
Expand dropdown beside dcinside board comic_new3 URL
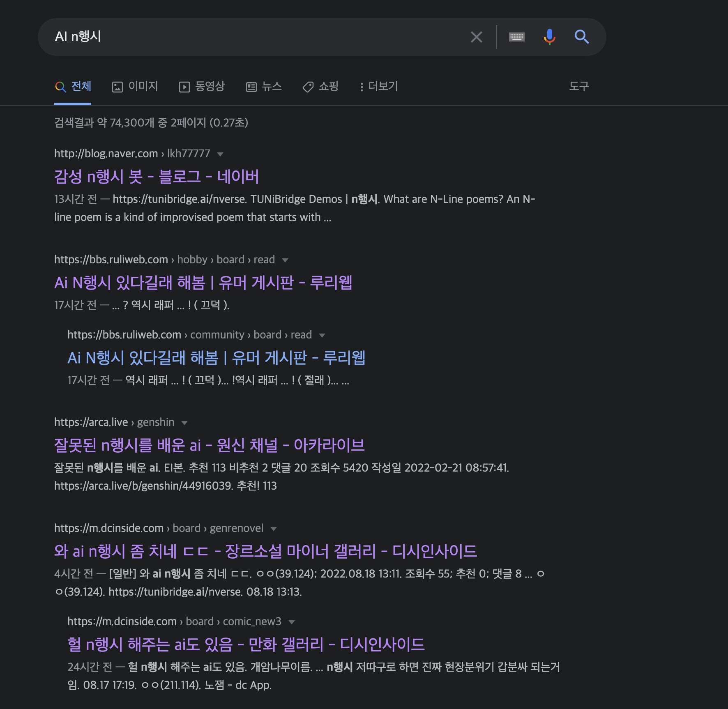click(x=292, y=622)
